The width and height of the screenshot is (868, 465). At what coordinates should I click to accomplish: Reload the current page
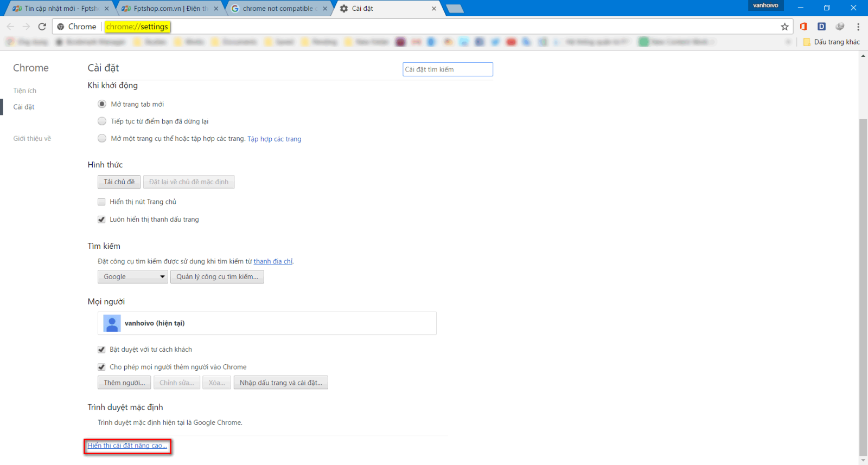42,27
